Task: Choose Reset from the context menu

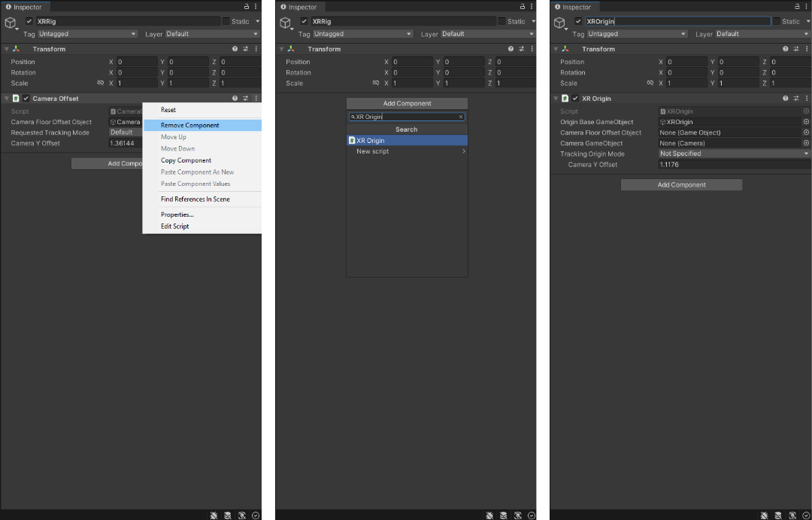Action: 168,110
